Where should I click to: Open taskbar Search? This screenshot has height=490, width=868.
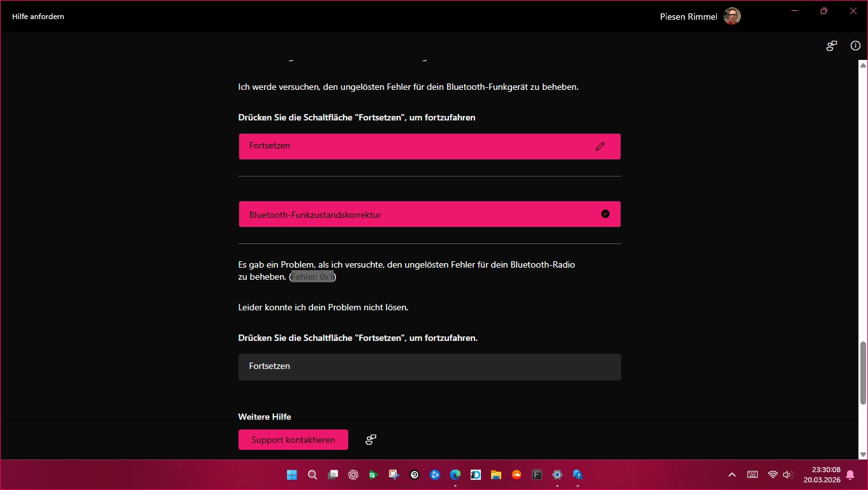coord(313,475)
